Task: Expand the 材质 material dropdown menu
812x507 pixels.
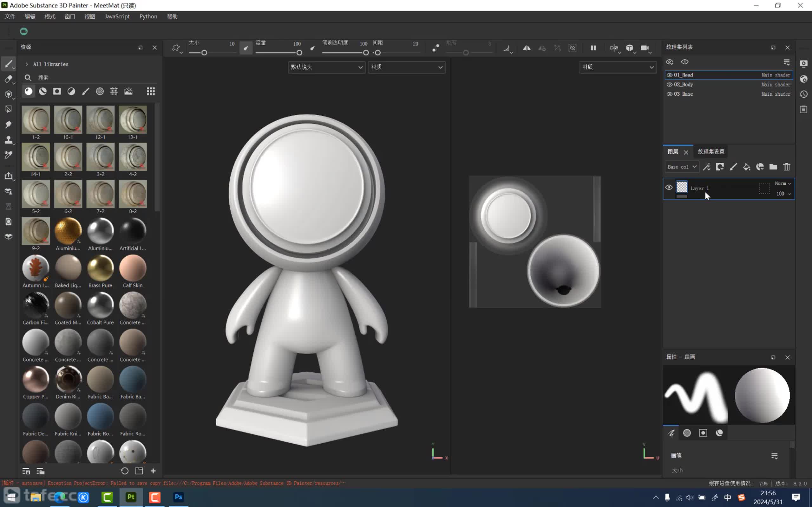Action: tap(406, 66)
